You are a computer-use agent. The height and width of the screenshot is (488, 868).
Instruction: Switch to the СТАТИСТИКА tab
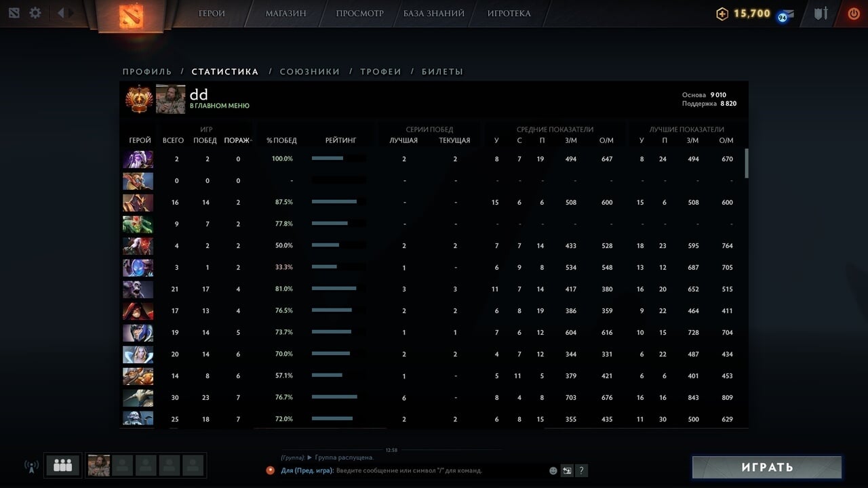225,72
